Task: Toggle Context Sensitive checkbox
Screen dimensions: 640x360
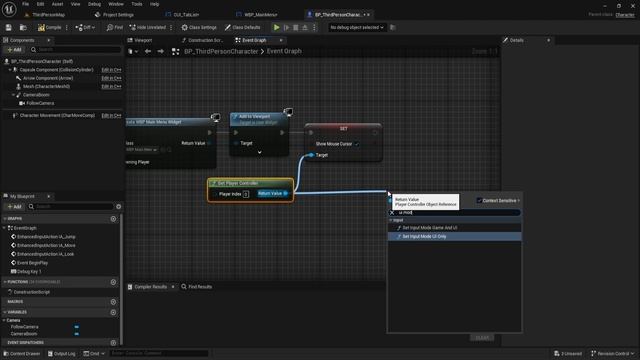Action: [x=479, y=200]
